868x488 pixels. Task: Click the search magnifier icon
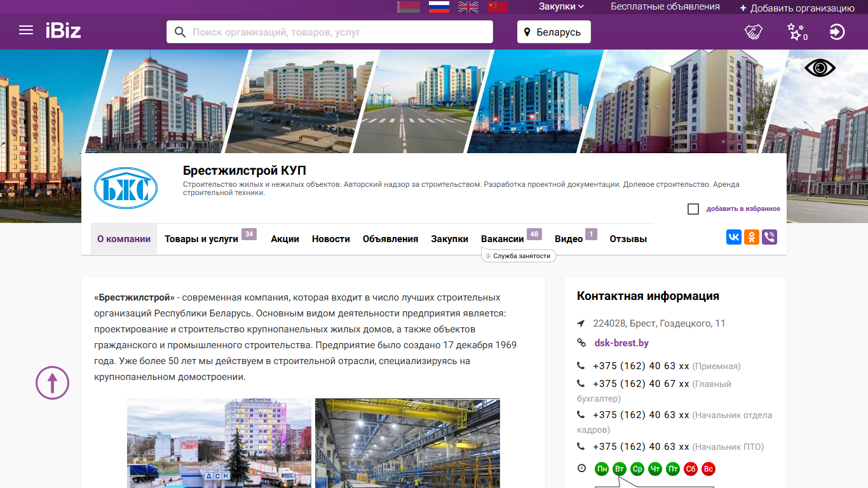pyautogui.click(x=180, y=32)
